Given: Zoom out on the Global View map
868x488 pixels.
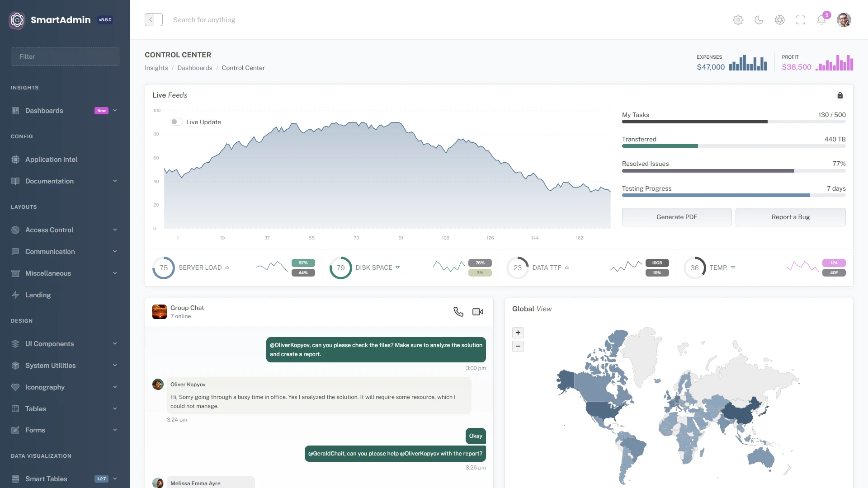Looking at the screenshot, I should (518, 347).
